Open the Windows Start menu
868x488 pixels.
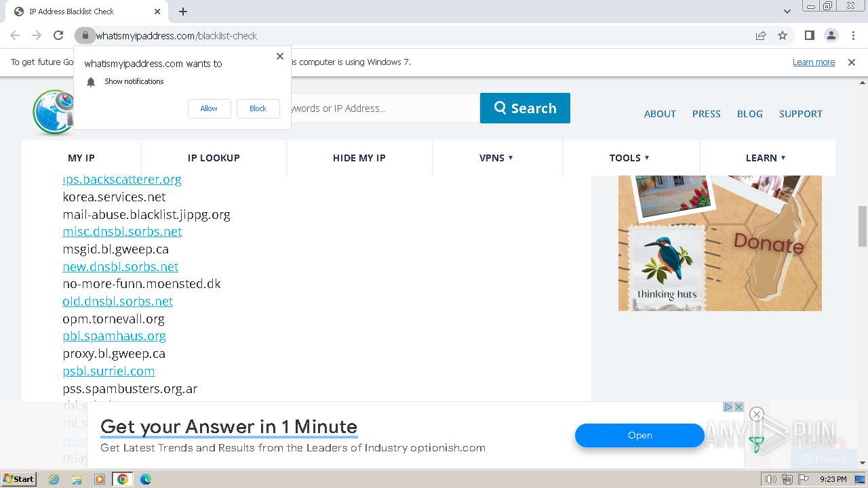[x=19, y=479]
